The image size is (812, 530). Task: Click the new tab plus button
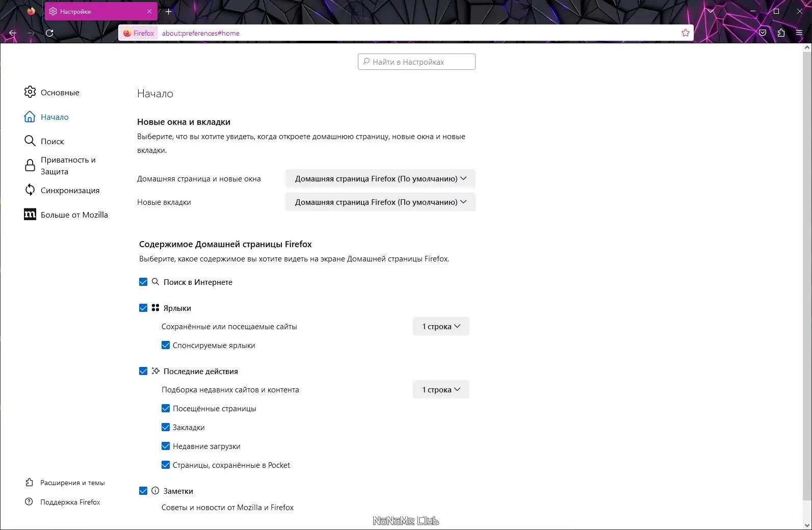coord(169,11)
